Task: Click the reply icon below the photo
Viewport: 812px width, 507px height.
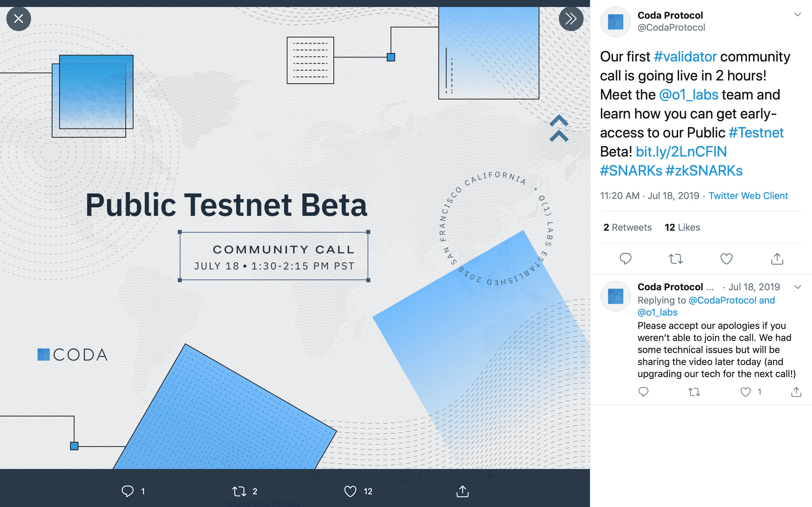Action: [128, 491]
